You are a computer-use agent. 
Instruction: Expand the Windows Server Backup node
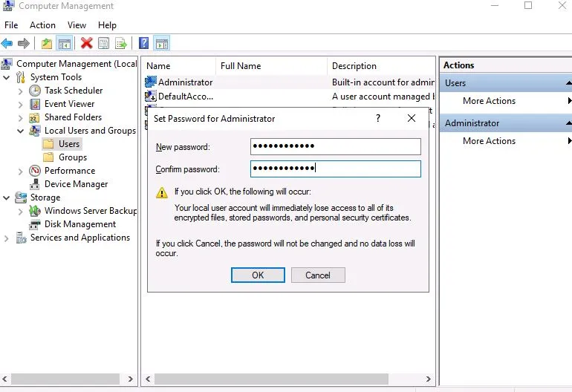[x=21, y=212]
